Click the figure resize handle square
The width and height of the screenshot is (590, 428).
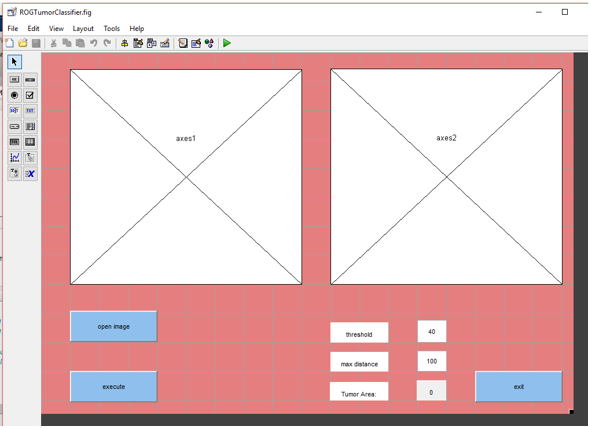(x=572, y=412)
